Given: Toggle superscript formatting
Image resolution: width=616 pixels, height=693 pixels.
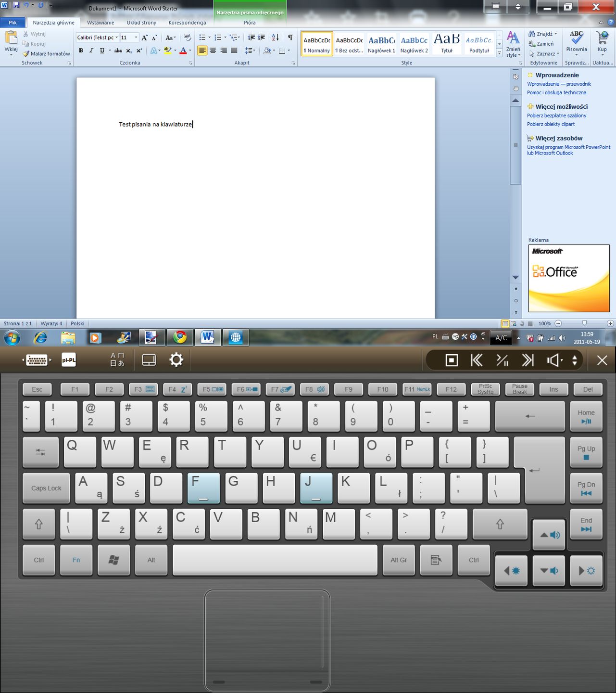Looking at the screenshot, I should point(139,51).
